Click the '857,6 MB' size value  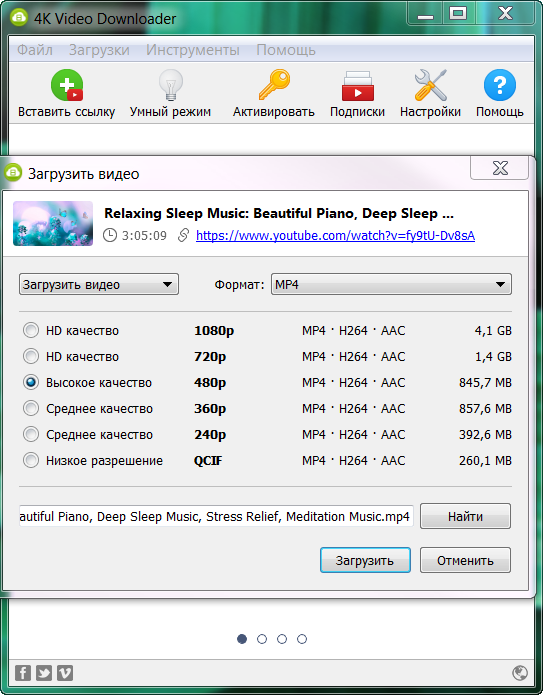[485, 409]
